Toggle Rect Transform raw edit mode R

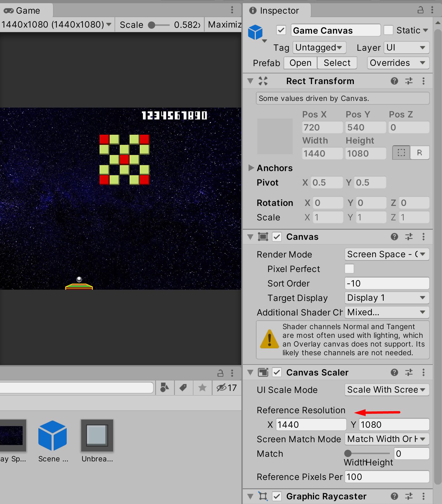coord(420,153)
